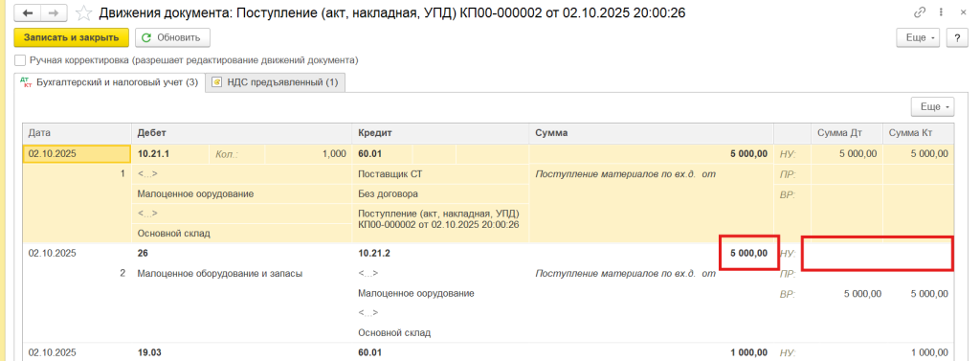The width and height of the screenshot is (980, 361).
Task: Click the Кредит column header
Action: click(x=440, y=133)
